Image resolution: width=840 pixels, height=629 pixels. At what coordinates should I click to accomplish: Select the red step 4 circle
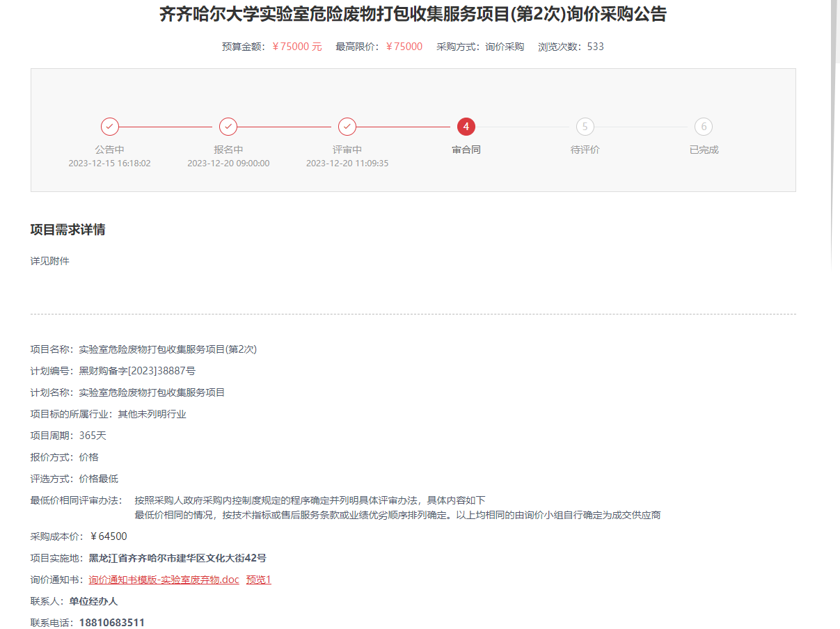[466, 127]
